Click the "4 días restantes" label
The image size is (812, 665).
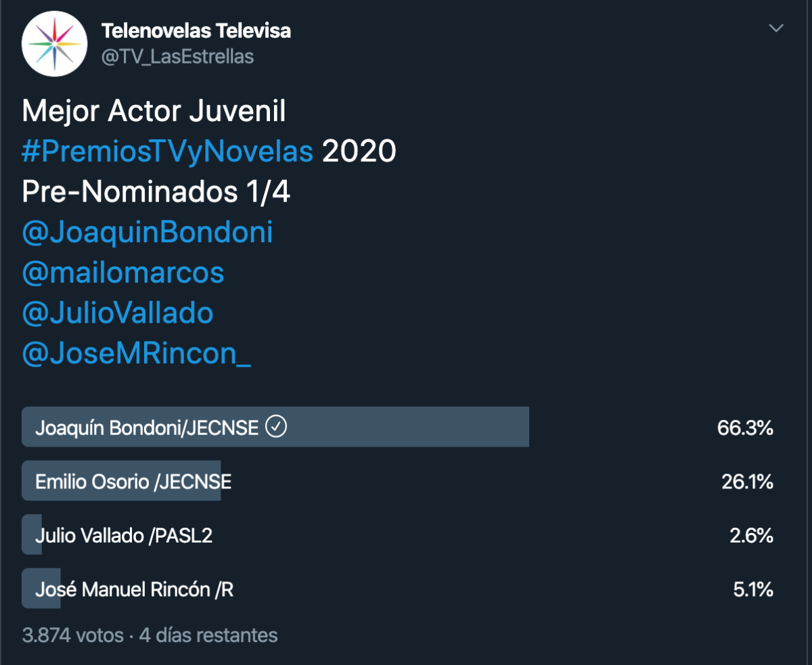208,635
